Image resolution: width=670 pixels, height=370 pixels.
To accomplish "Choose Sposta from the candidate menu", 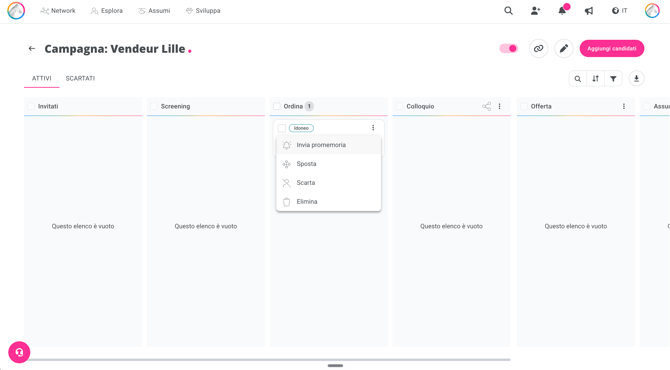I will point(329,164).
